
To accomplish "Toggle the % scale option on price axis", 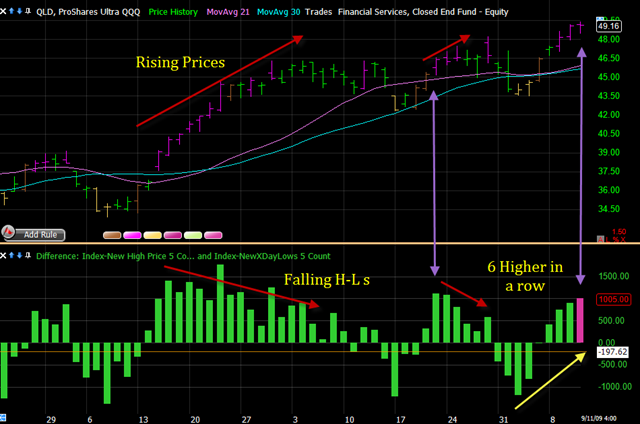I will pos(615,239).
